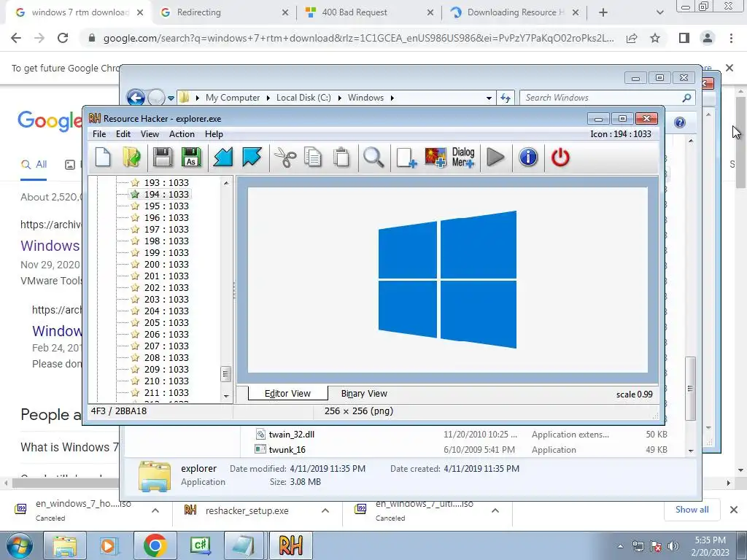The height and width of the screenshot is (560, 747).
Task: Click the Chrome taskbar icon
Action: pyautogui.click(x=155, y=545)
